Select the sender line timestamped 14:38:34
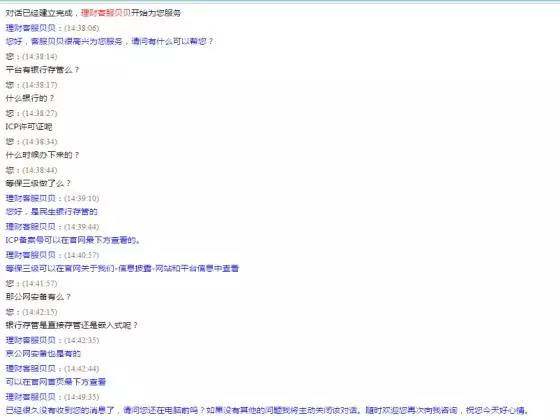Viewport: 560px width, 420px height. pos(31,142)
